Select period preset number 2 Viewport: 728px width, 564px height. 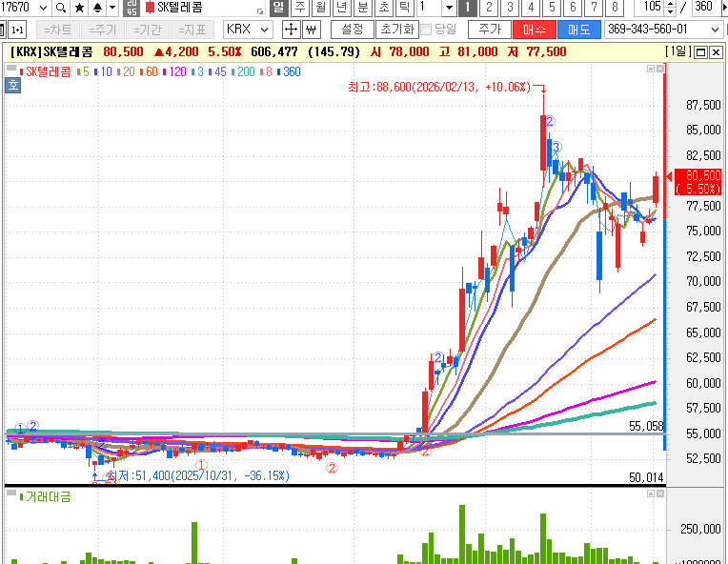pyautogui.click(x=489, y=8)
